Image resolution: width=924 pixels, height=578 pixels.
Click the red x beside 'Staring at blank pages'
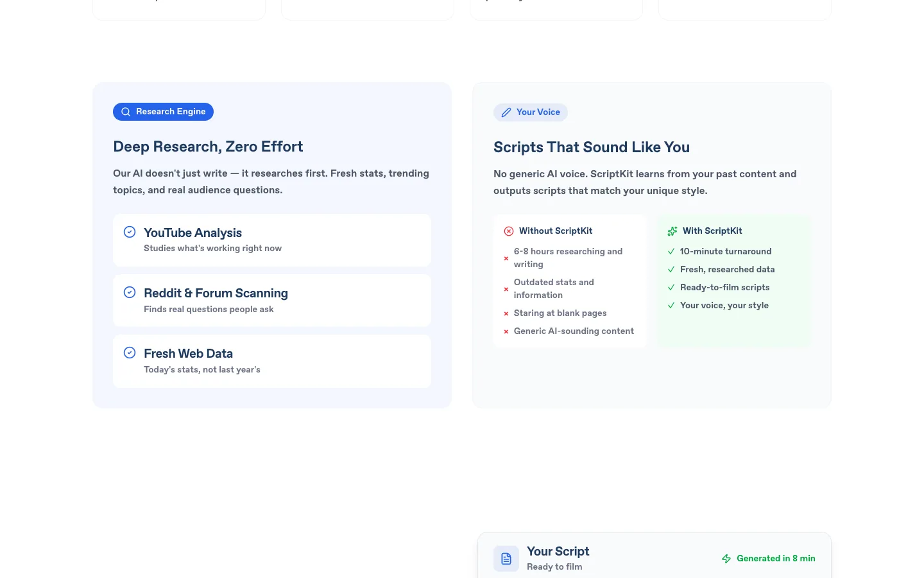pos(506,313)
